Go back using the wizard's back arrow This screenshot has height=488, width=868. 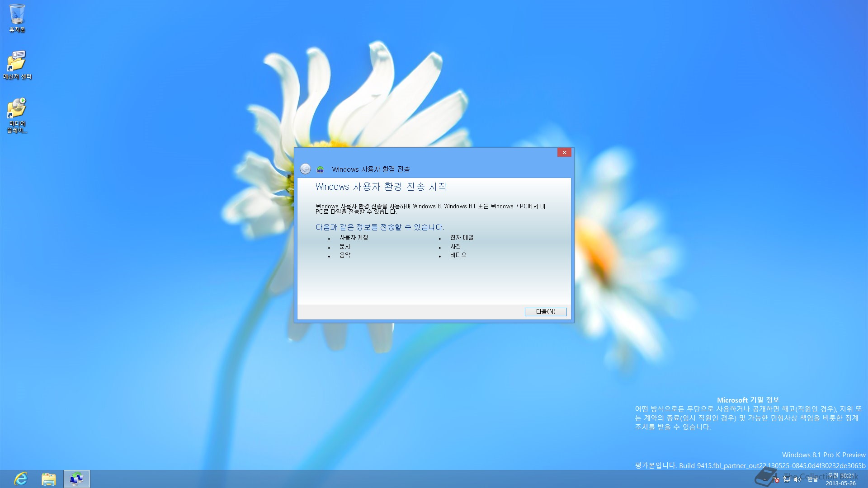(306, 169)
